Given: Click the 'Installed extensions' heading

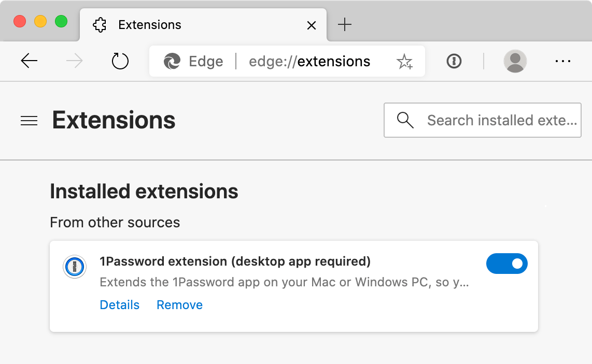Looking at the screenshot, I should [x=144, y=191].
